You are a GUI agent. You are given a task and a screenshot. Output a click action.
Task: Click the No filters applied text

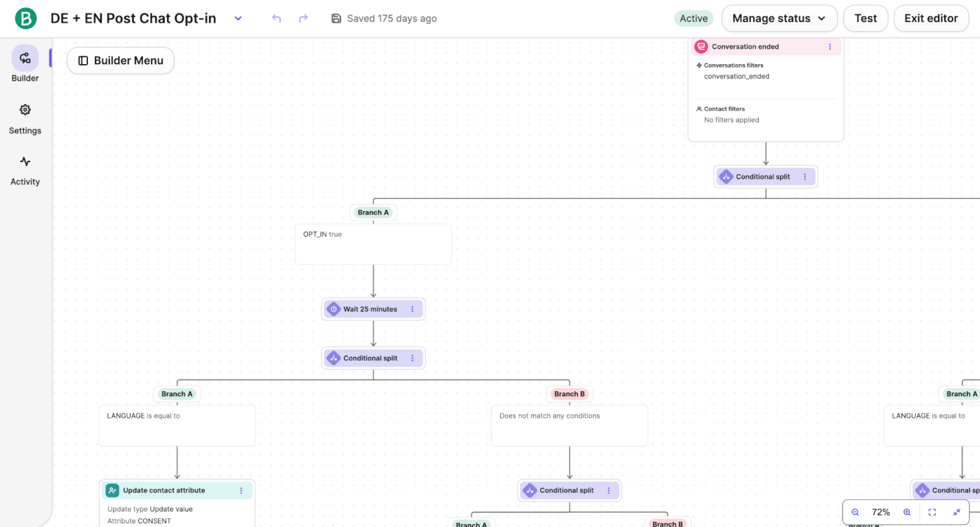point(731,120)
